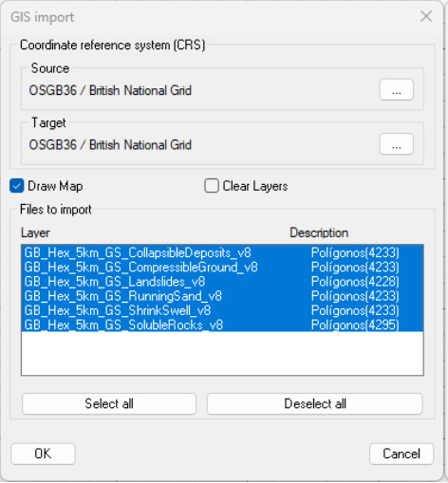Select the ShrinkSwell_v8 layer row
Screen dimensions: 448x483
pos(222,310)
